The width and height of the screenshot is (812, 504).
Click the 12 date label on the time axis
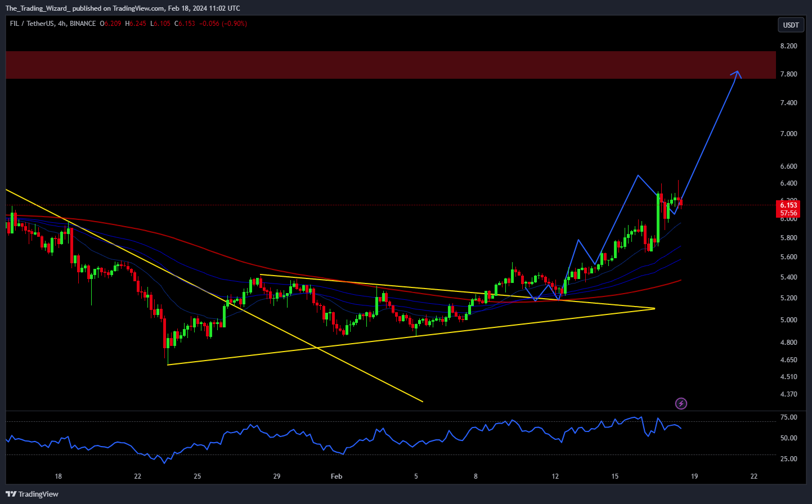click(x=555, y=476)
